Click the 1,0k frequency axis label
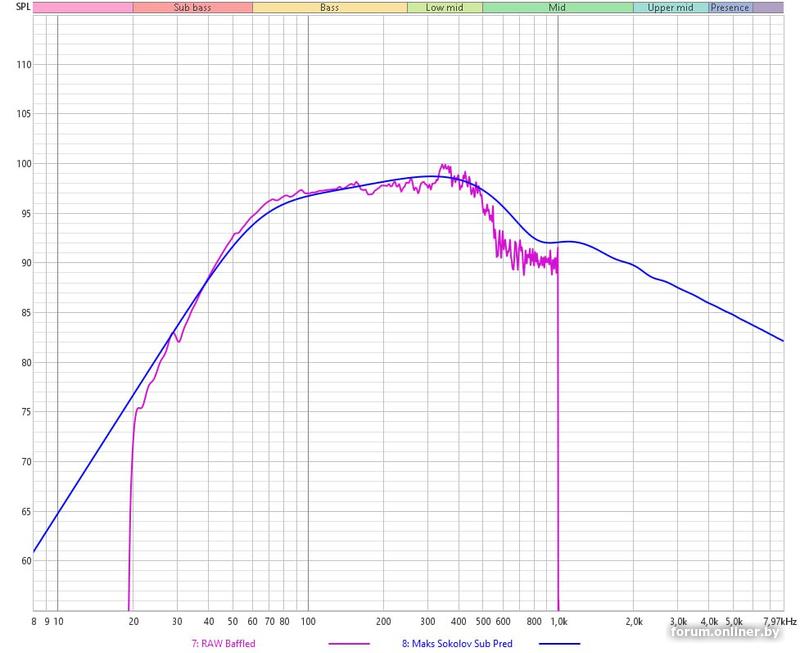Image resolution: width=800 pixels, height=653 pixels. (x=557, y=620)
